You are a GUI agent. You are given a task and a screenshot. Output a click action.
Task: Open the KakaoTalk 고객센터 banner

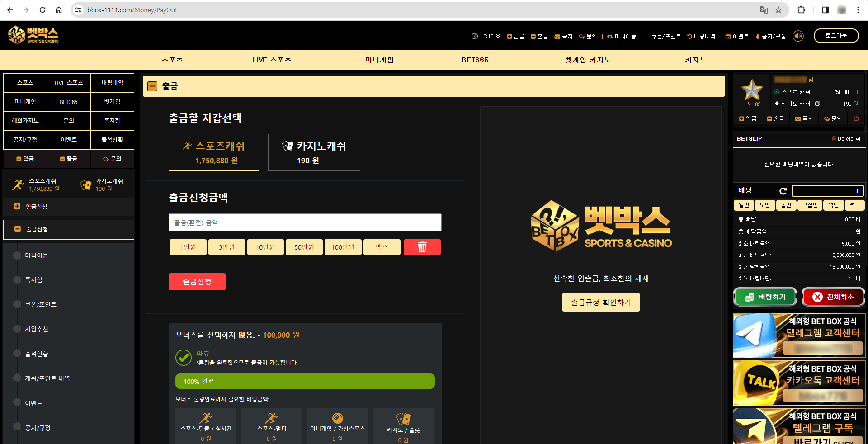point(799,383)
